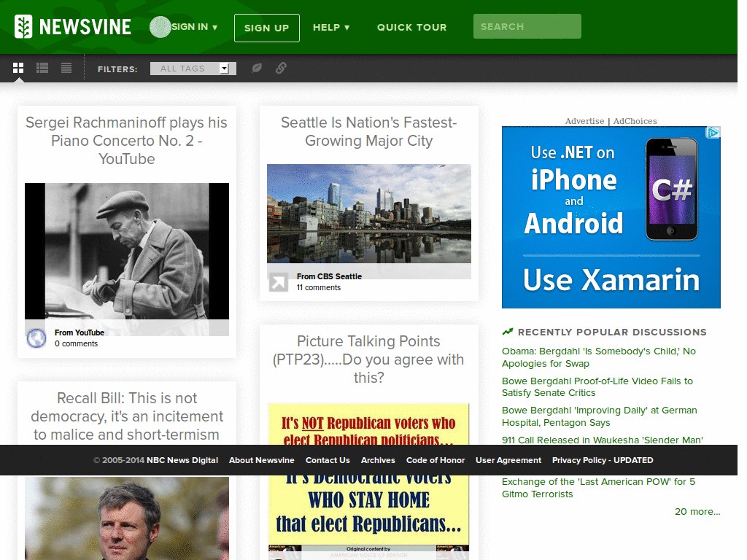Open About Newsvine footer link
The height and width of the screenshot is (560, 747).
point(262,460)
